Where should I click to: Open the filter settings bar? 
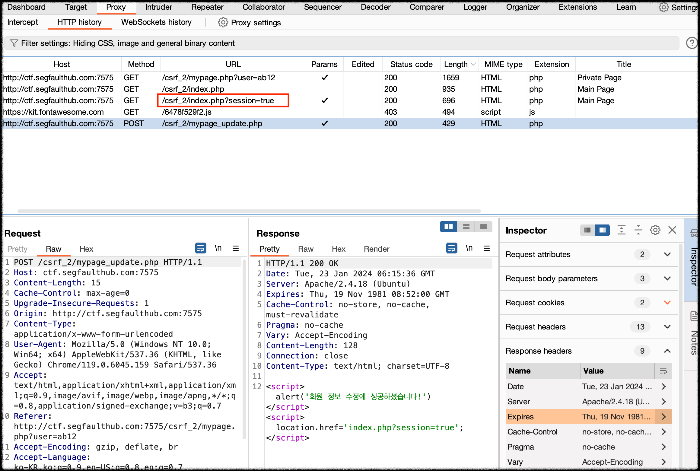point(342,43)
